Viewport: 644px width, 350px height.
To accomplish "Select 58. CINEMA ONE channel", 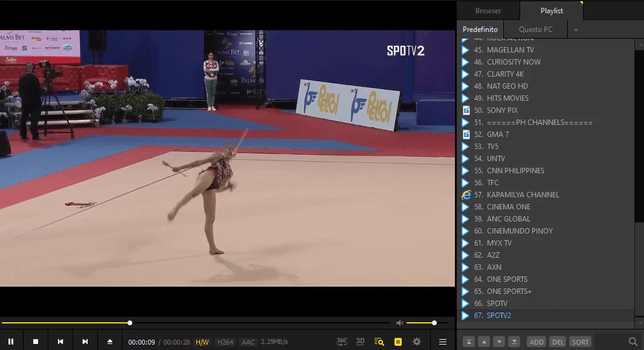I will tap(546, 207).
